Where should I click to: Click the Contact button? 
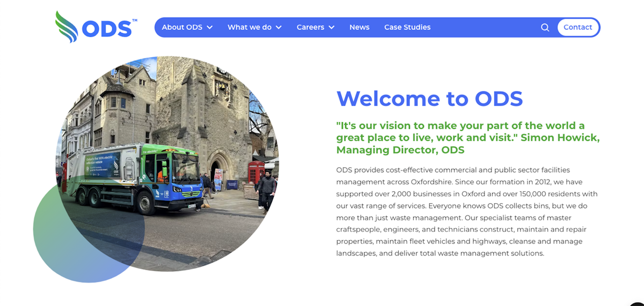pos(578,27)
